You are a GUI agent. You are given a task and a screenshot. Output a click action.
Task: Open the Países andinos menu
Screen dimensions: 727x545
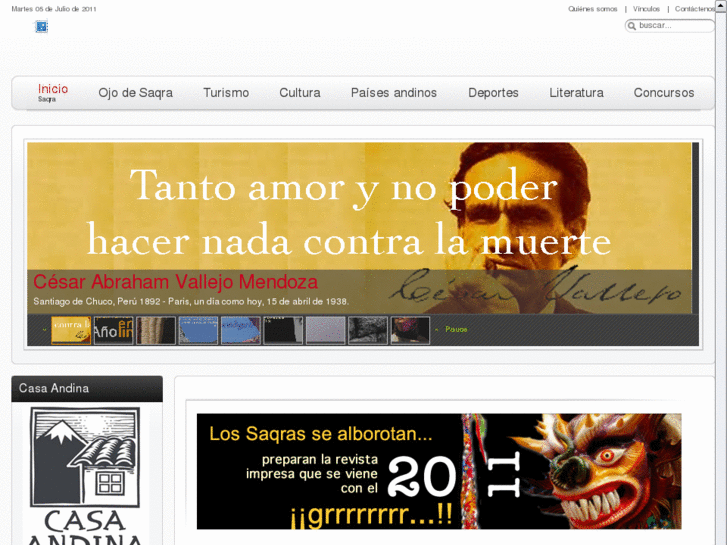click(x=394, y=93)
